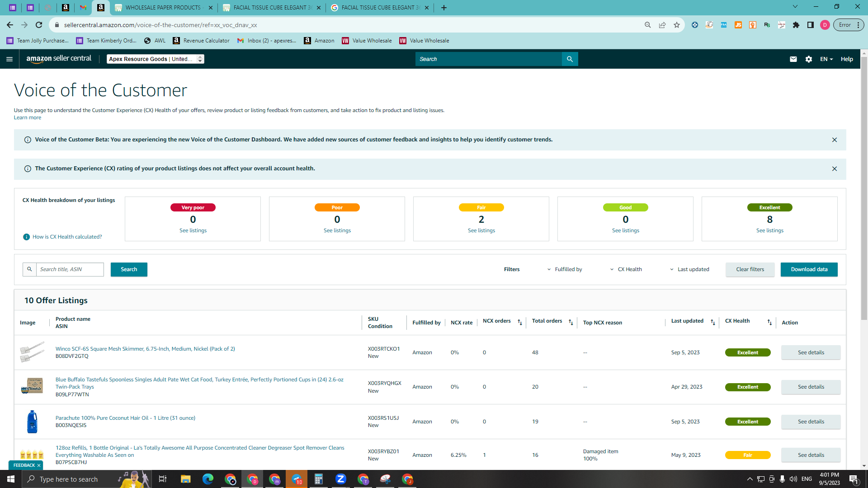Close the Feedback tab widget

[x=39, y=465]
